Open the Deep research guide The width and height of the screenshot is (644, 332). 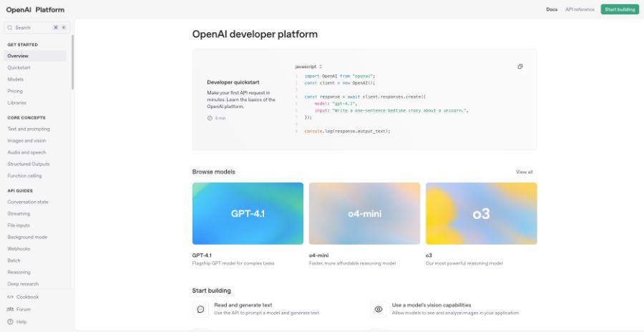pyautogui.click(x=23, y=284)
